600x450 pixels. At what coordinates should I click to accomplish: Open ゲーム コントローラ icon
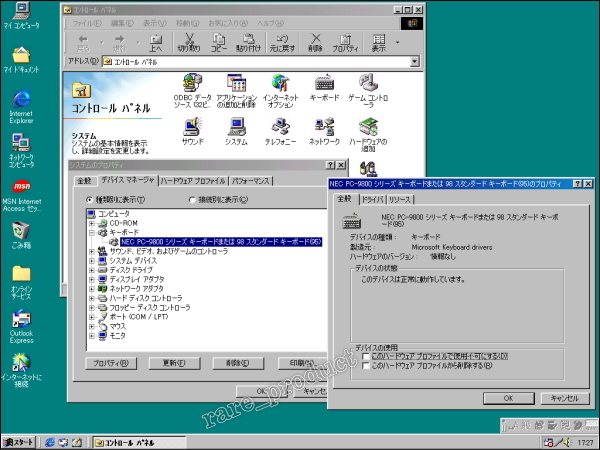368,91
